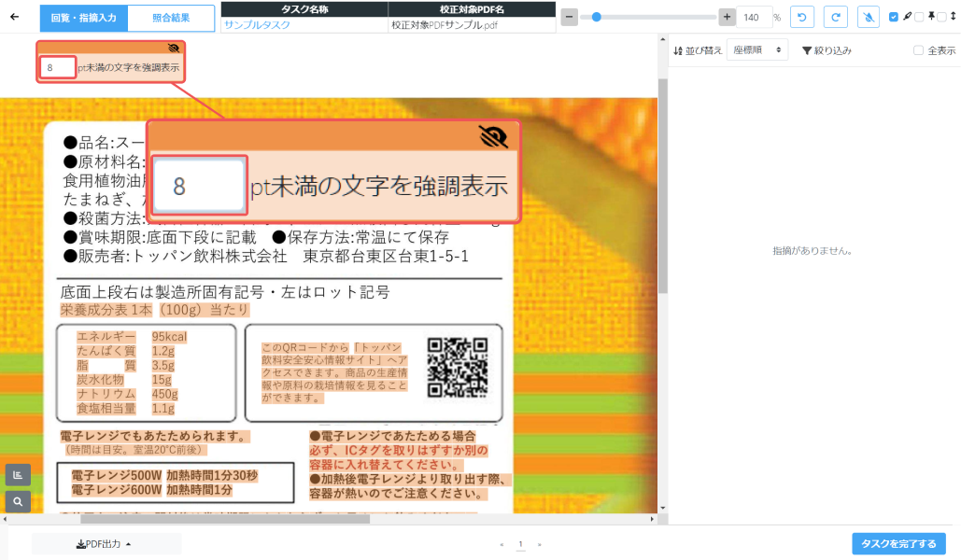Click the タスクを完了する button
This screenshot has width=961, height=560.
click(x=897, y=544)
